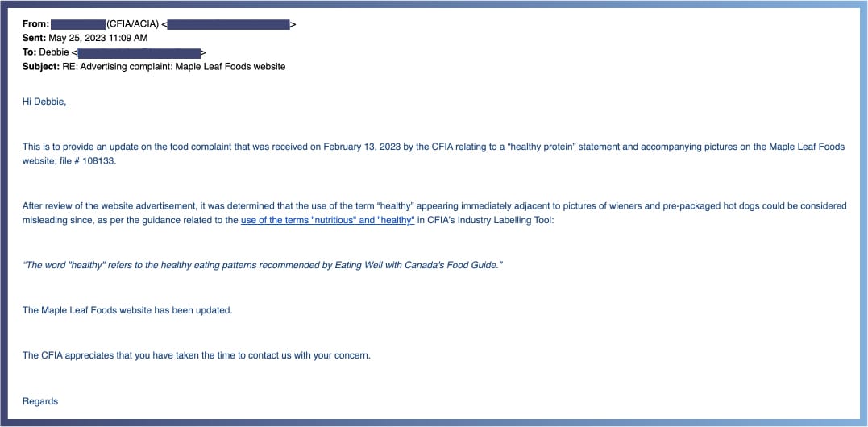
Task: Click the 'After review of the website advertisement' paragraph
Action: [x=434, y=213]
